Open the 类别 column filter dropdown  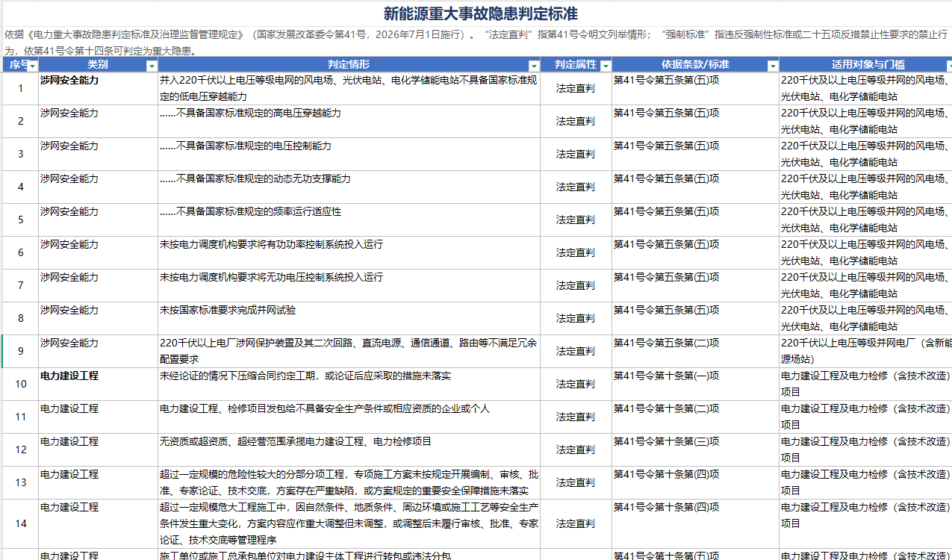(x=152, y=66)
